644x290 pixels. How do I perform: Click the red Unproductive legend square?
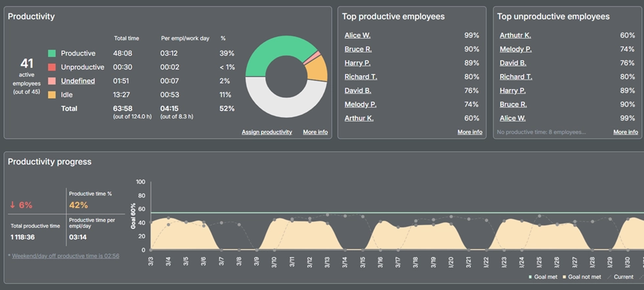click(52, 67)
